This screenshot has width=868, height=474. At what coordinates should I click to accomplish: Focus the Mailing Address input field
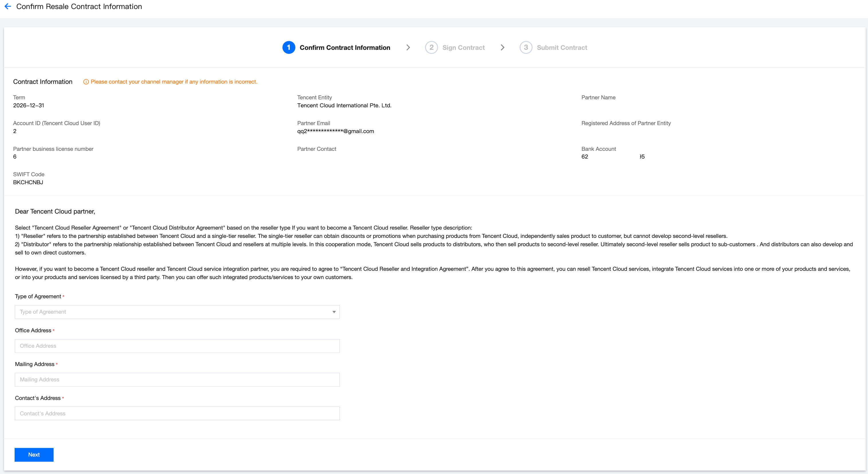click(x=177, y=380)
